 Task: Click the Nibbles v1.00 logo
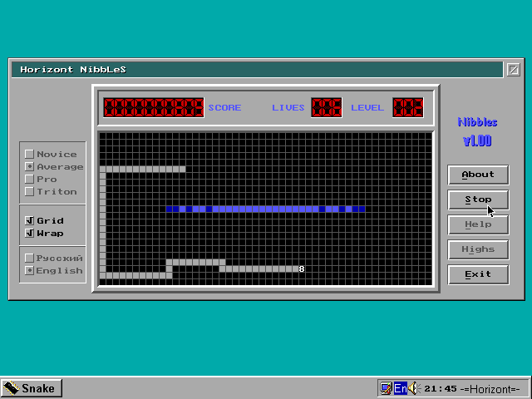coord(477,131)
